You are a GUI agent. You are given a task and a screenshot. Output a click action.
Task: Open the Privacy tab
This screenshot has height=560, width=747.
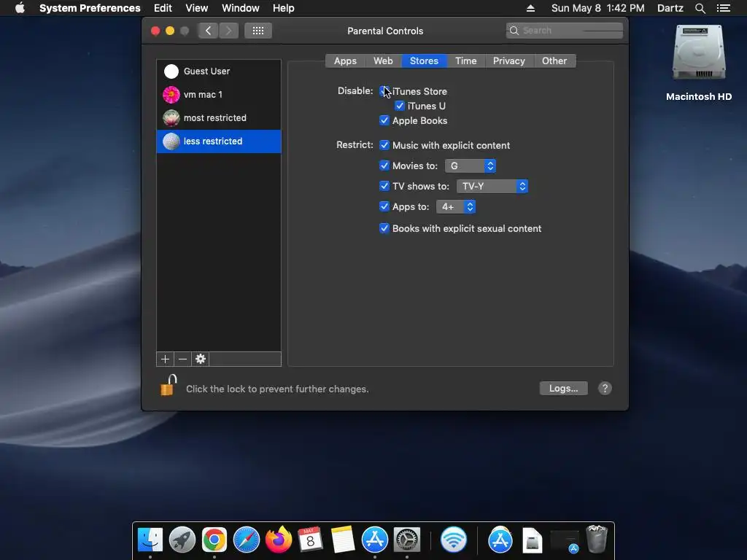coord(508,61)
